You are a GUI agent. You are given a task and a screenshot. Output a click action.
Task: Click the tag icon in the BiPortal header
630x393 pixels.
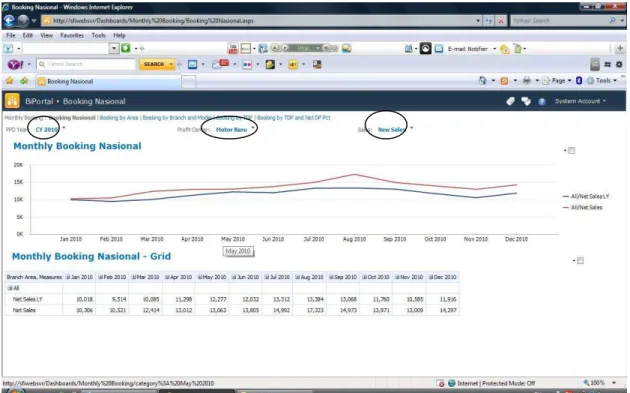[510, 101]
